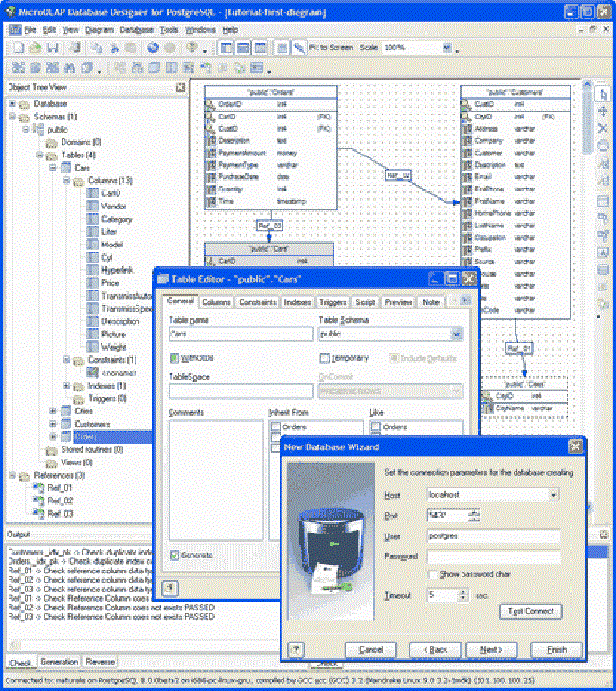Select the crosshair move tool in right palette
This screenshot has height=691, width=616.
coord(603,111)
